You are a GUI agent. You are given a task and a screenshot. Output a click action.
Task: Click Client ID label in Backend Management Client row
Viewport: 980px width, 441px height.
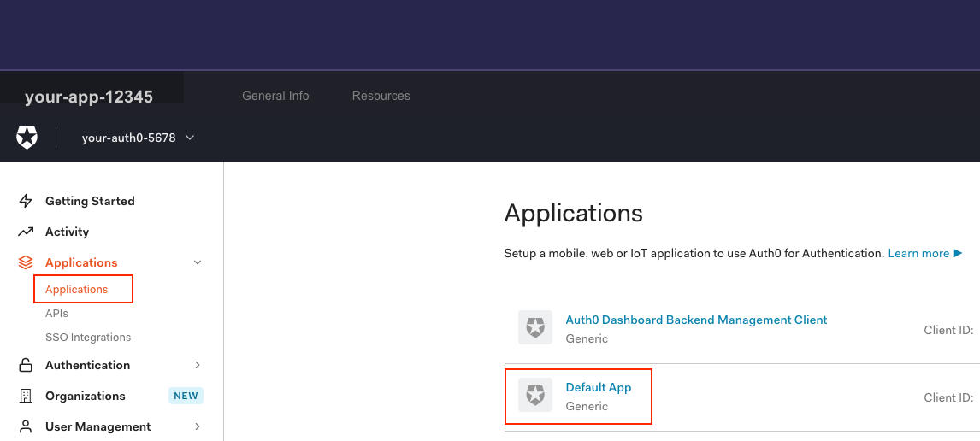pos(948,330)
